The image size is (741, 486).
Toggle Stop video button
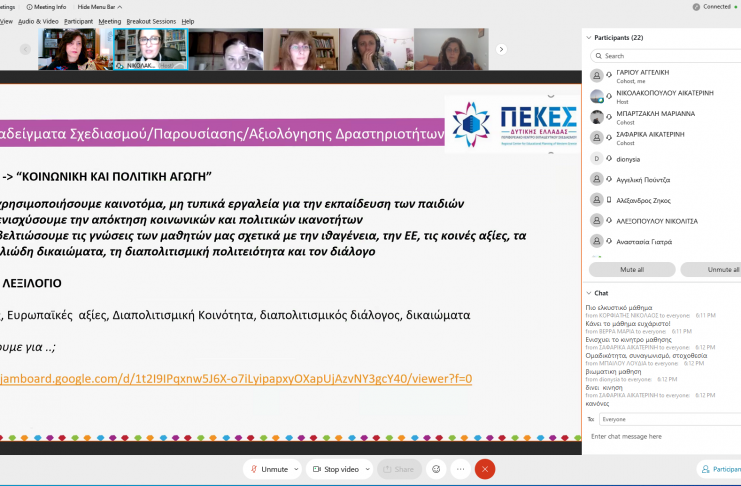(x=334, y=469)
